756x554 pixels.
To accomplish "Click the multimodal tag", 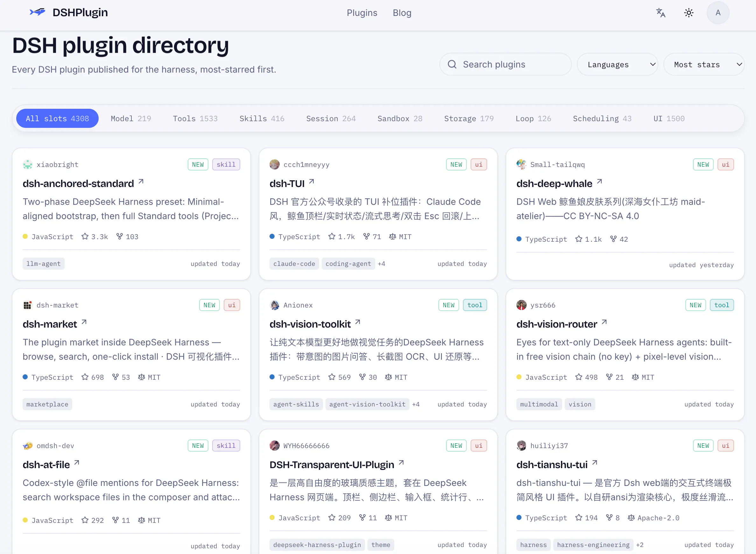I will pyautogui.click(x=539, y=404).
